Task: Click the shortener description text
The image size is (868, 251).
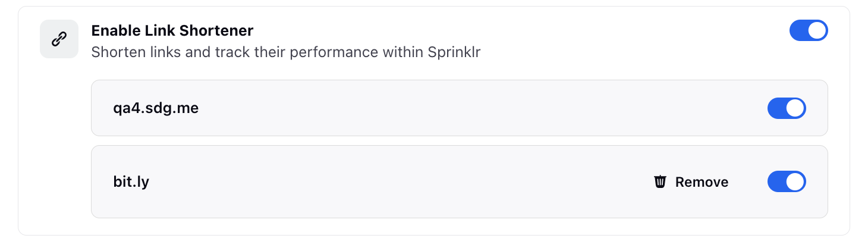Action: [x=286, y=52]
